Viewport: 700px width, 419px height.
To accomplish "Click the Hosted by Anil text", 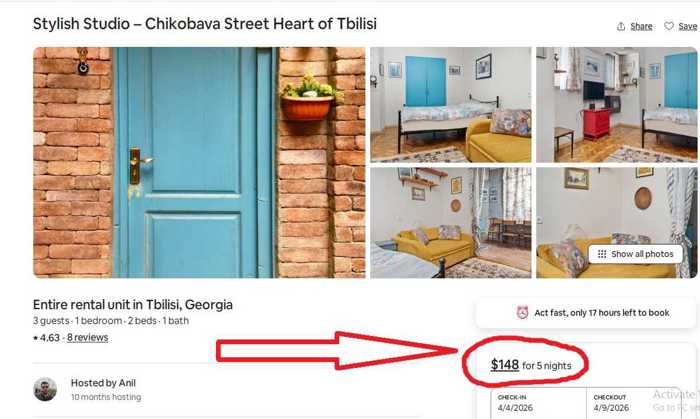I will (x=103, y=383).
